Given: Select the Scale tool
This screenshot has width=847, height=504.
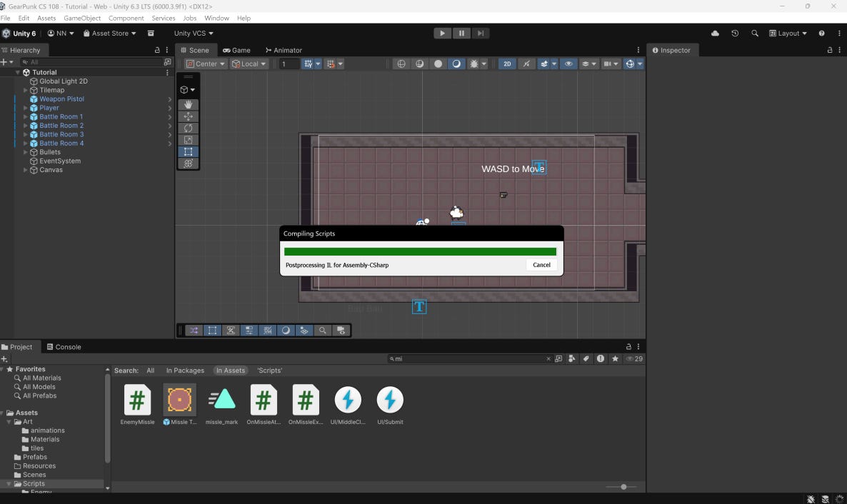Looking at the screenshot, I should (188, 140).
